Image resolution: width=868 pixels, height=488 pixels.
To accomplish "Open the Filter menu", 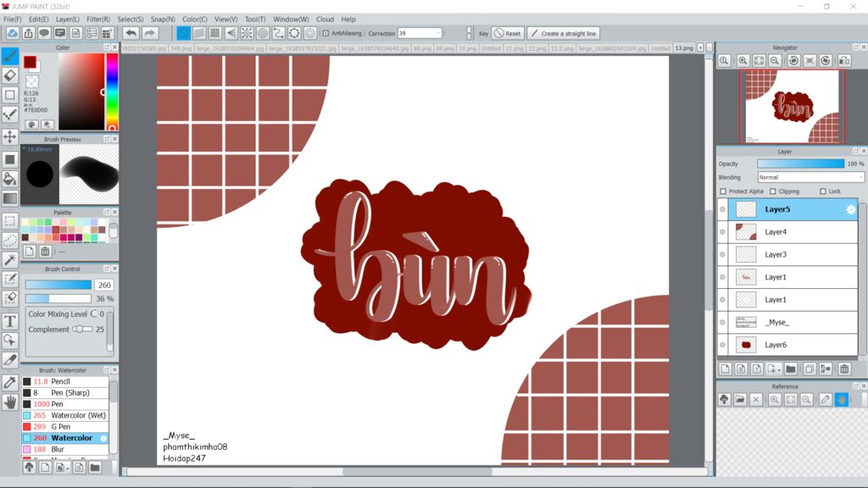I will tap(98, 19).
